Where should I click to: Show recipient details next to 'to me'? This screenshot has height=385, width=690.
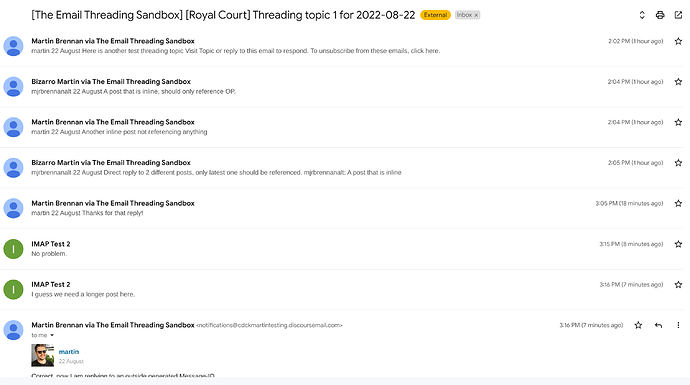[52, 335]
